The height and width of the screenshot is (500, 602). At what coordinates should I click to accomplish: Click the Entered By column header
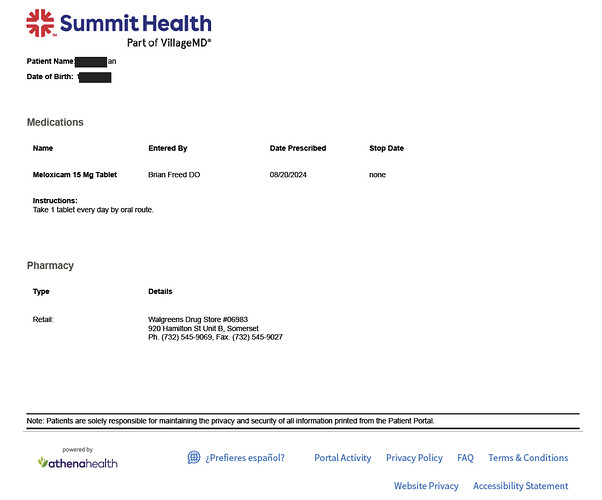click(x=168, y=148)
